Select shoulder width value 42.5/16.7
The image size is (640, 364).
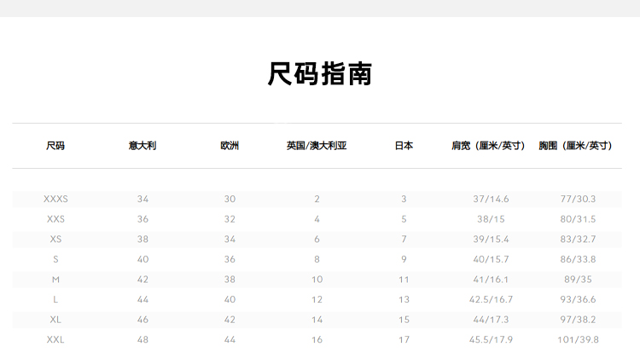pyautogui.click(x=491, y=299)
